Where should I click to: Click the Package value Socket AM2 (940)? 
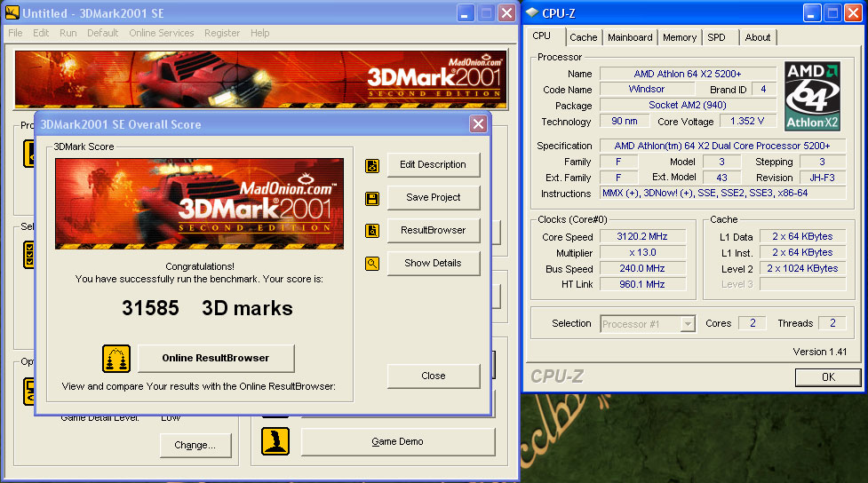click(688, 105)
